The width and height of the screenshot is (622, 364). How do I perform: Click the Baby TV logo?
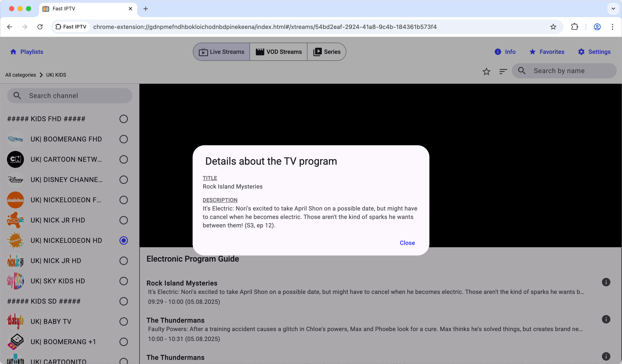click(15, 321)
